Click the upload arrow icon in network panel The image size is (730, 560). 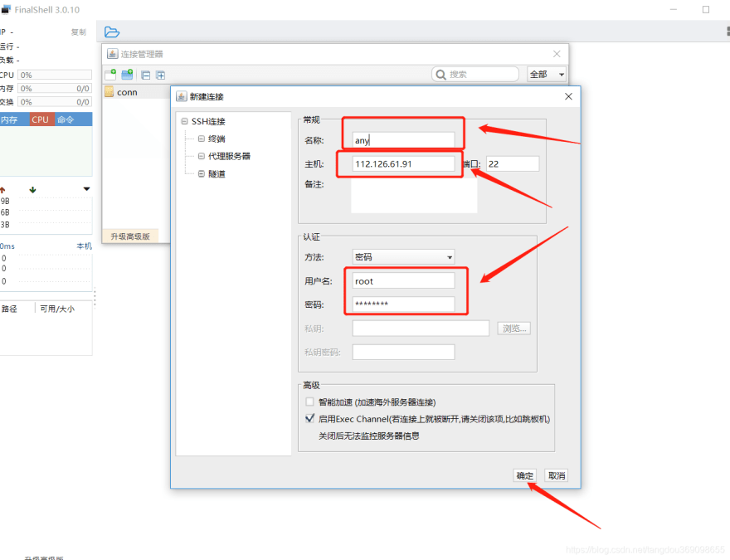tap(2, 189)
